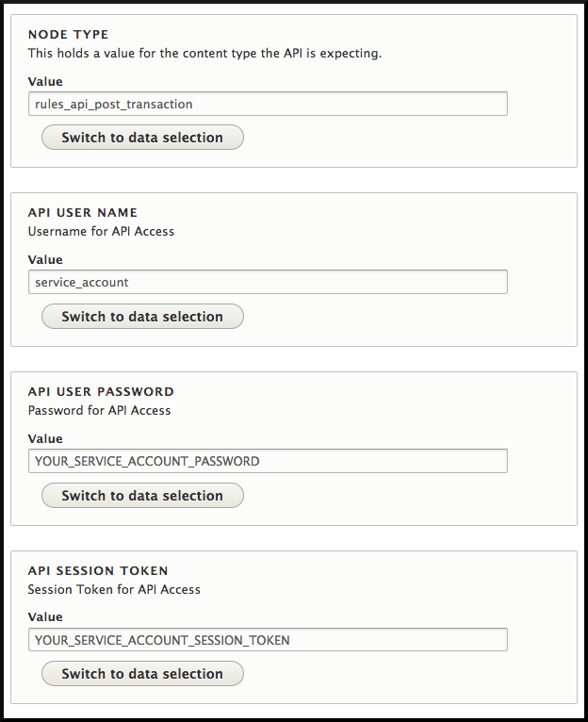Click the API User Name value field
Screen dimensions: 588x722
[268, 282]
